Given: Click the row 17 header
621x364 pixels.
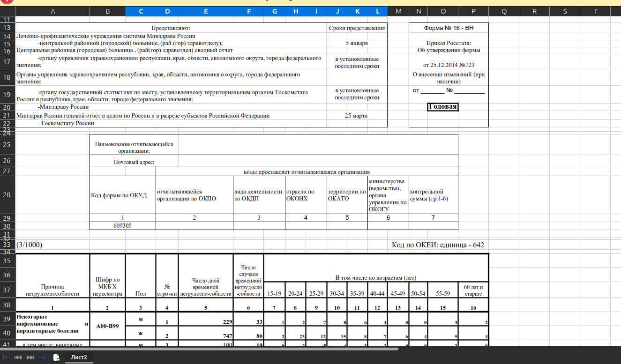Looking at the screenshot, I should (7, 62).
